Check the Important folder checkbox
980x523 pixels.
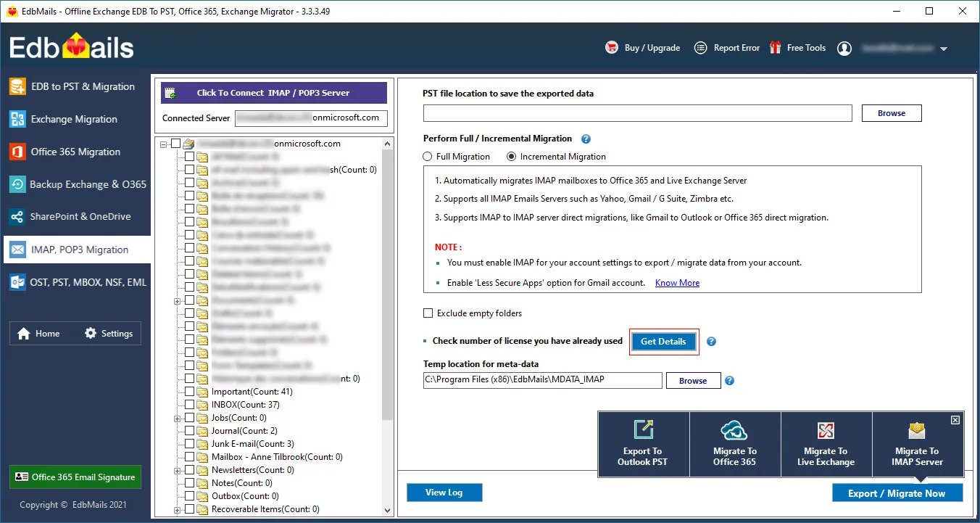pyautogui.click(x=189, y=392)
